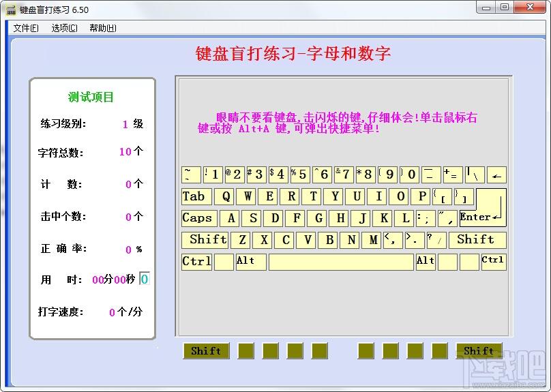Open the 帮助(H) menu
The width and height of the screenshot is (551, 392).
tap(102, 28)
